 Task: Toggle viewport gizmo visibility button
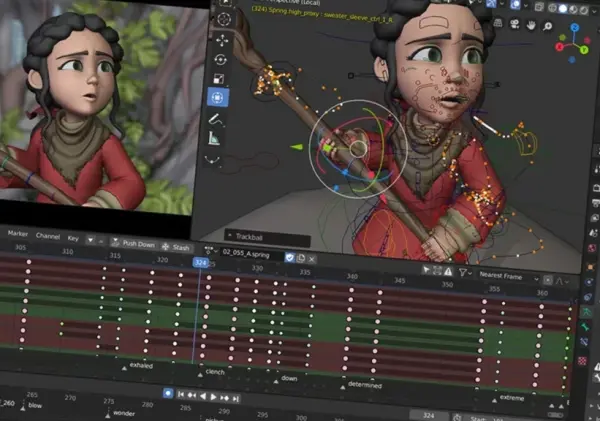[492, 3]
